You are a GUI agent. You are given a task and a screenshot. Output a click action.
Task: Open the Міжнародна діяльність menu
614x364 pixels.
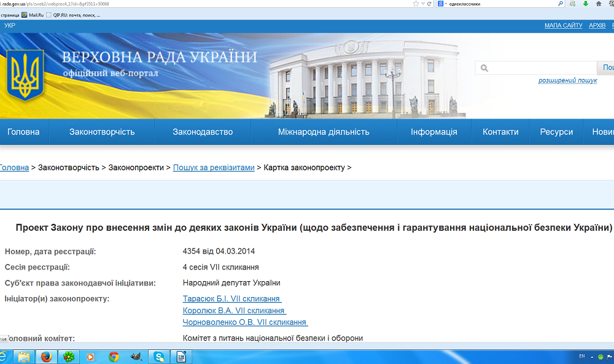tap(324, 132)
